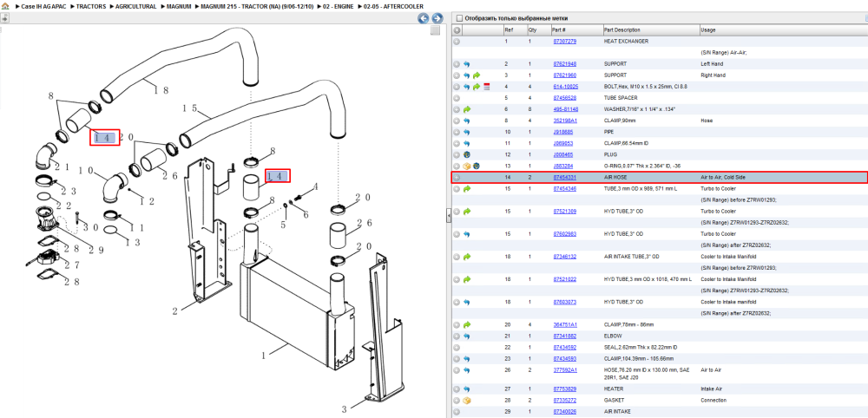Click the blue arrow icon on the CLAMP 90mm row

pyautogui.click(x=467, y=121)
